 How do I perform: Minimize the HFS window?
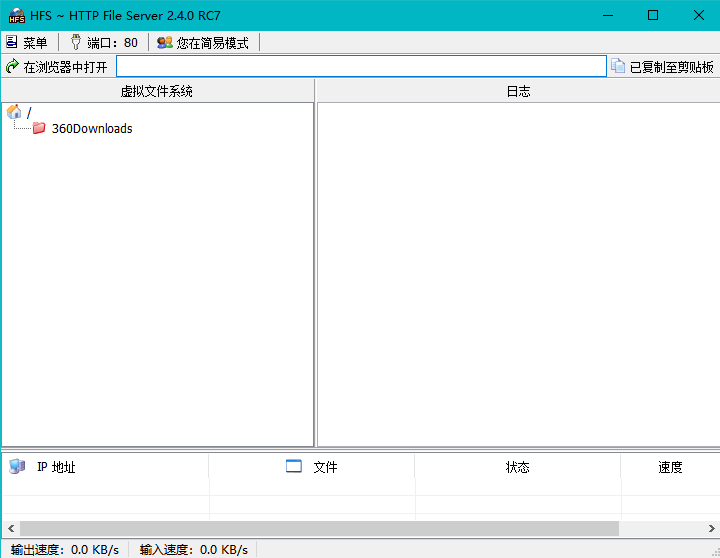608,16
